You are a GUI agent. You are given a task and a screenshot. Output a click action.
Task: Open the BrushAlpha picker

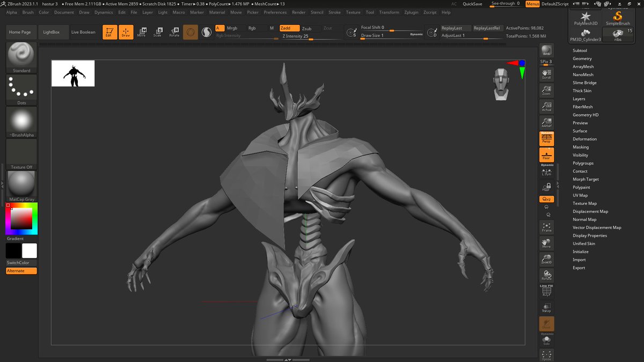(x=21, y=122)
